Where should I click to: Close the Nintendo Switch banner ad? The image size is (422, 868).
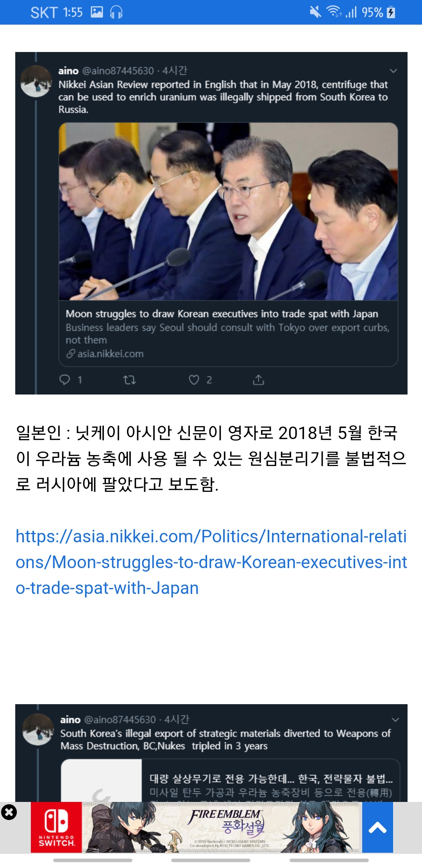(x=9, y=812)
